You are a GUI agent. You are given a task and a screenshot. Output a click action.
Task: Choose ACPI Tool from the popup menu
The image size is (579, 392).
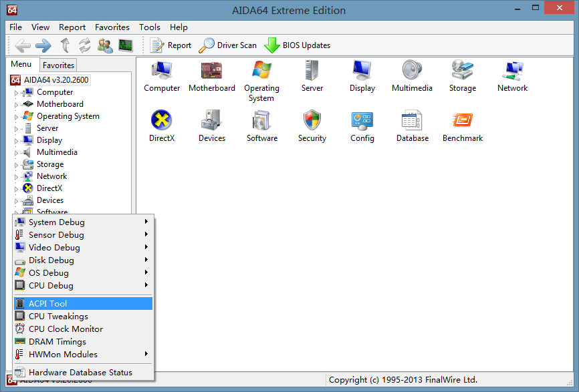[x=83, y=303]
